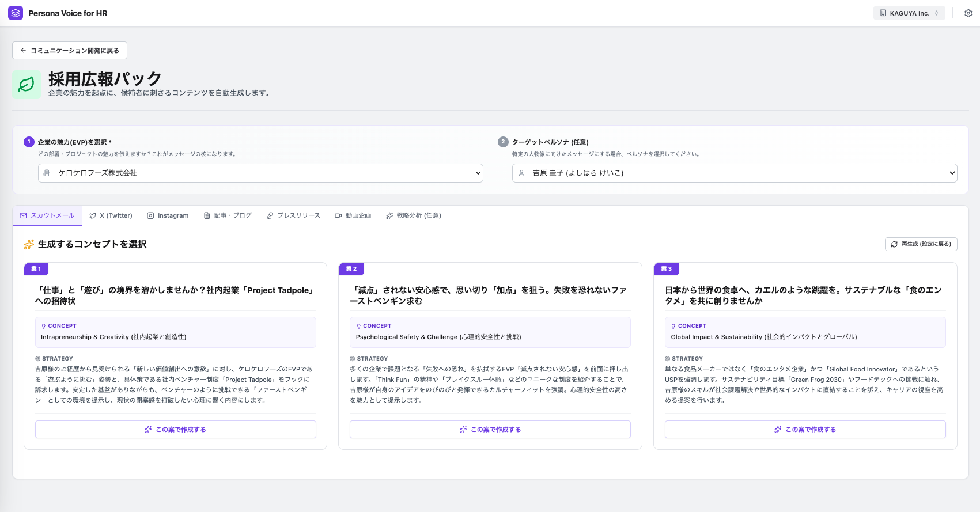The height and width of the screenshot is (512, 980).
Task: Click the green leaf 採用広報パック icon
Action: coord(27,85)
